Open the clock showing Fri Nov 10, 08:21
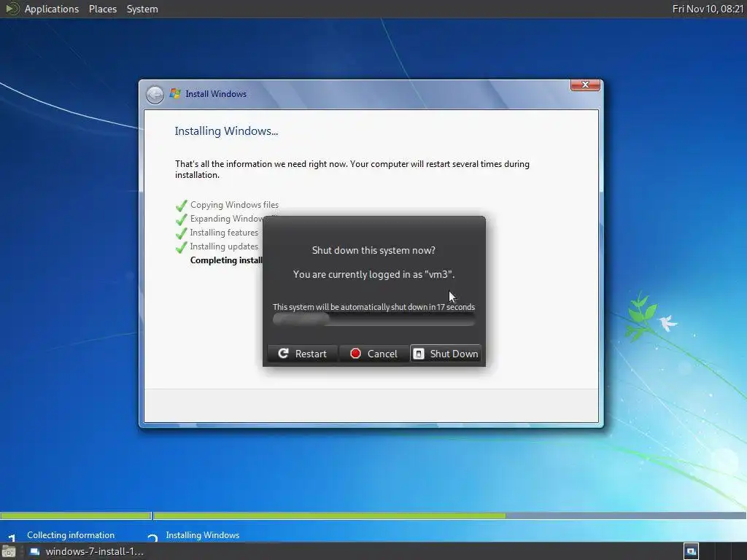Image resolution: width=747 pixels, height=560 pixels. [x=708, y=9]
